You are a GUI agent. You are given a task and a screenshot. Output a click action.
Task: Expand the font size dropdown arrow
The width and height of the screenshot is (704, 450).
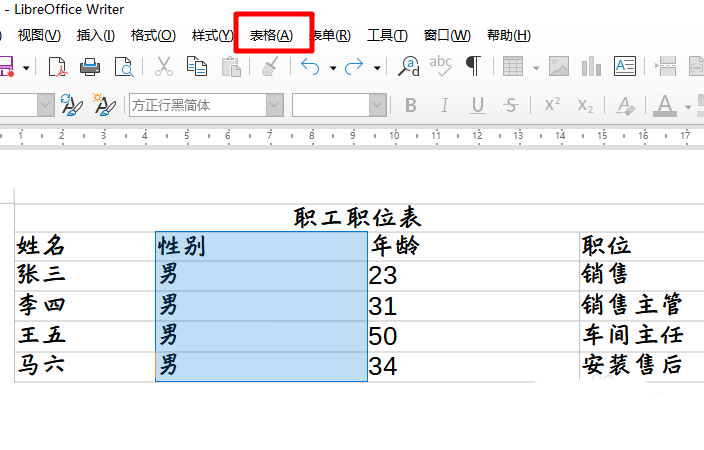378,106
